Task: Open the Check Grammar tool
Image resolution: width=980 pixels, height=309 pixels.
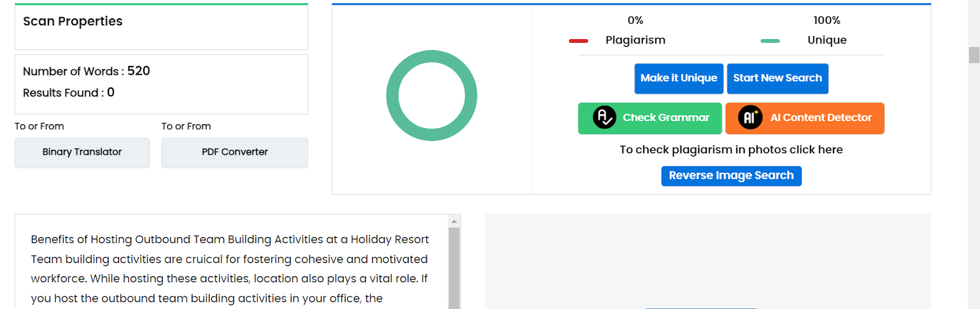Action: tap(650, 118)
